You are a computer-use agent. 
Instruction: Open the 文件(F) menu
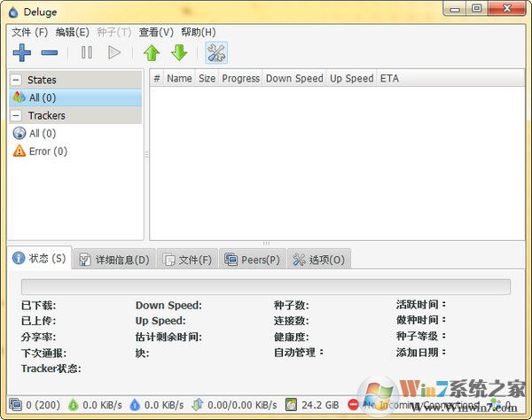30,32
